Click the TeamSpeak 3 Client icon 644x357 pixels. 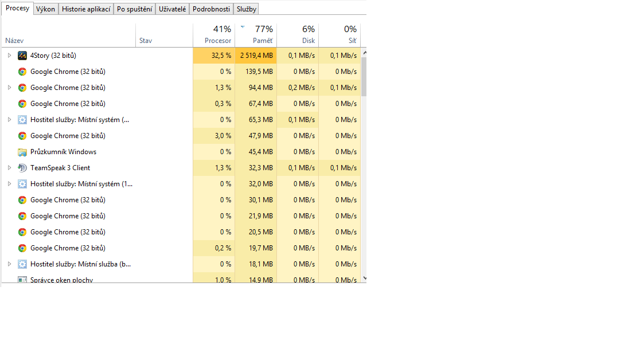22,168
